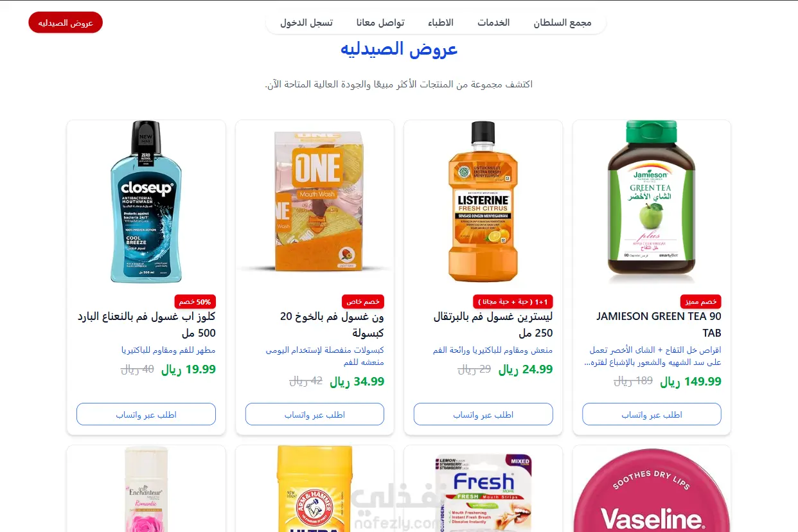Click the 50% خصم badge on Closeup card
798x532 pixels.
coord(195,301)
